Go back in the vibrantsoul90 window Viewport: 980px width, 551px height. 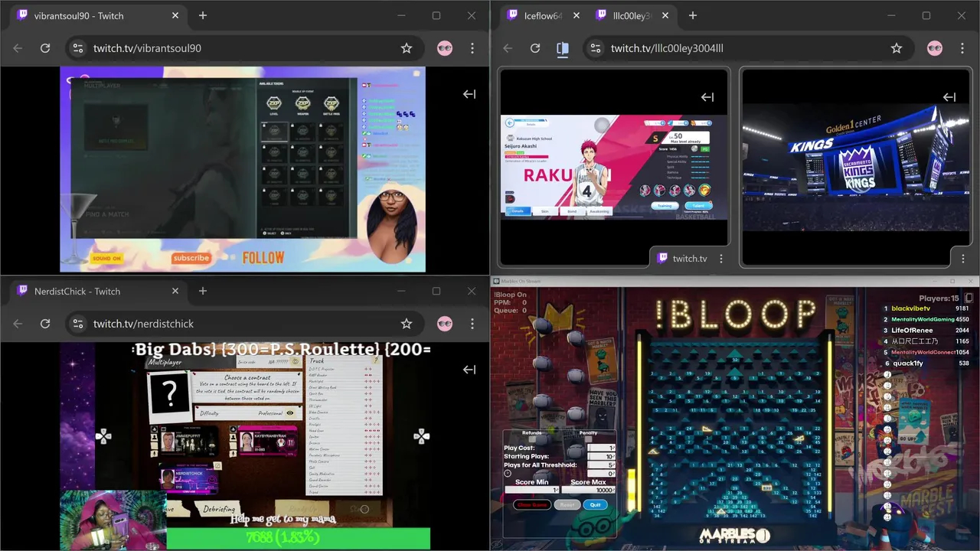(18, 48)
